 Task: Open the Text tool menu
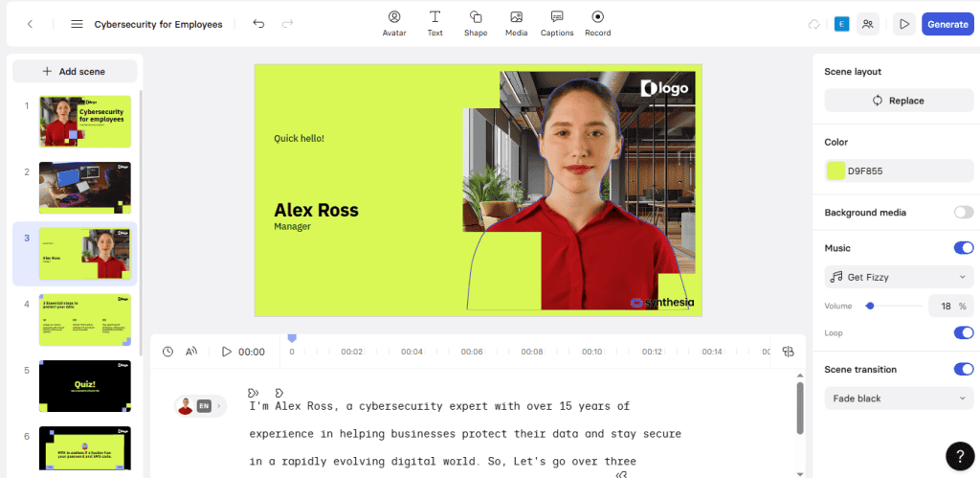(x=435, y=24)
